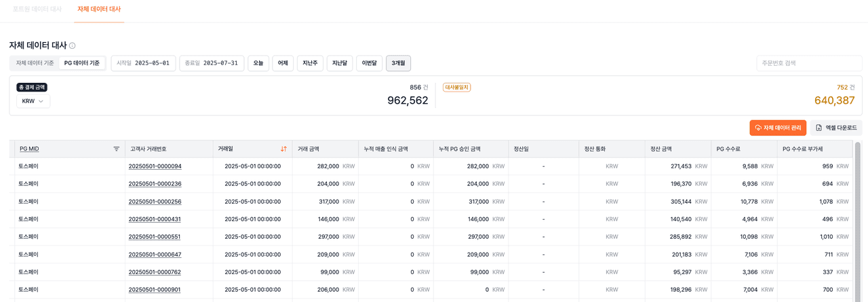Click the 대사불일치 badge
Image resolution: width=868 pixels, height=302 pixels.
pos(456,88)
